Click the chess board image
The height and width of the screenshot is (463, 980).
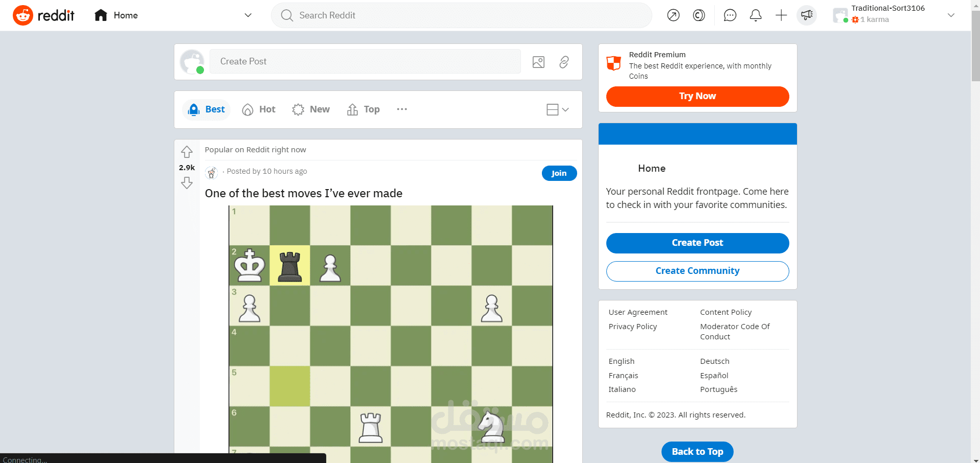coord(391,334)
